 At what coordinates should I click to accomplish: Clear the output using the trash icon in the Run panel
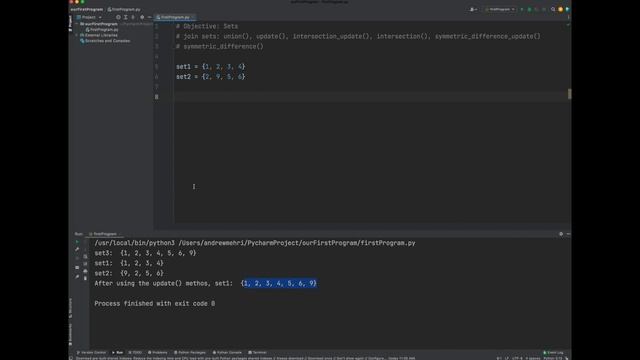coord(85,278)
